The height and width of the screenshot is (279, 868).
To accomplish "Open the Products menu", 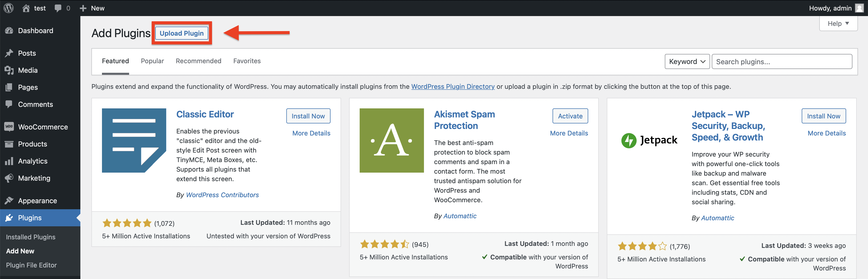I will (40, 144).
